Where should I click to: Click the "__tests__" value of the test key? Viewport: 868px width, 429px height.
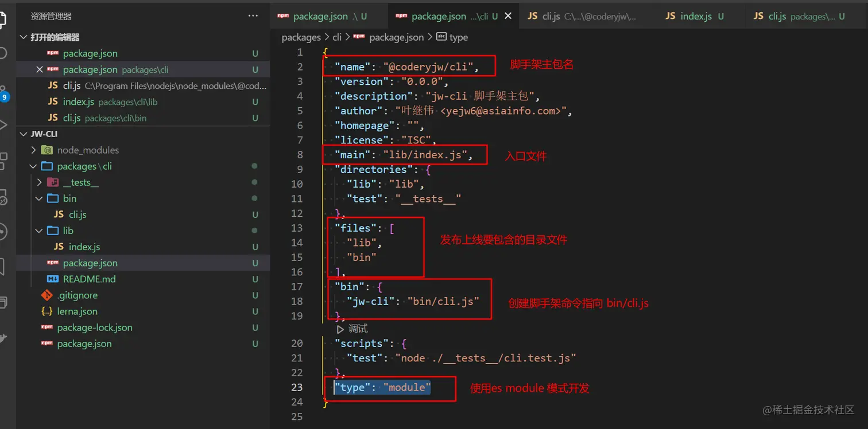428,198
